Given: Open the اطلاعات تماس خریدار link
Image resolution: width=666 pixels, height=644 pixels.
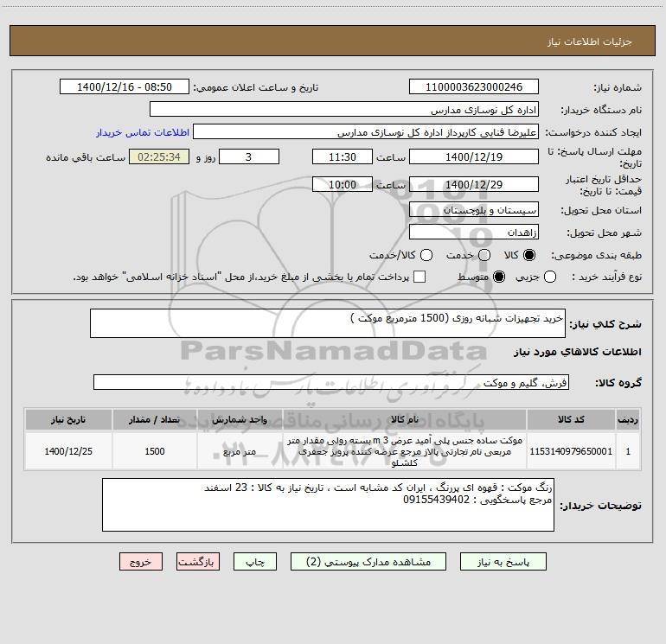Looking at the screenshot, I should (x=143, y=132).
